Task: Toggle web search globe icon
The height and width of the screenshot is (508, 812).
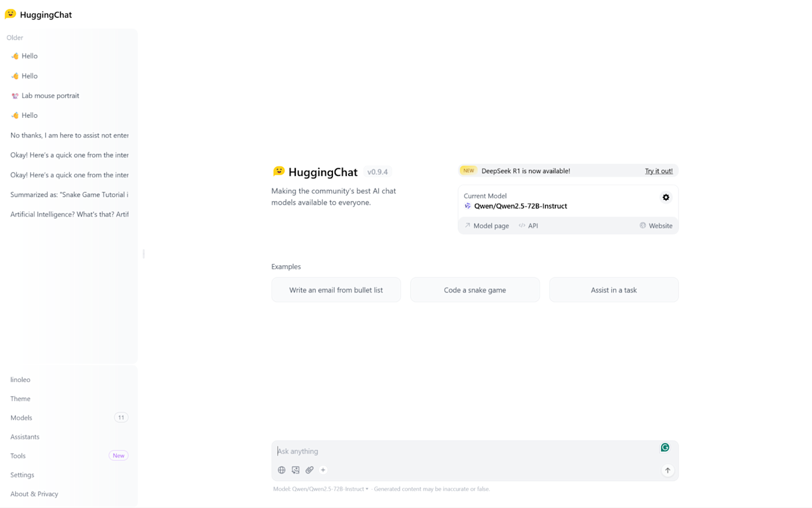Action: pos(281,470)
